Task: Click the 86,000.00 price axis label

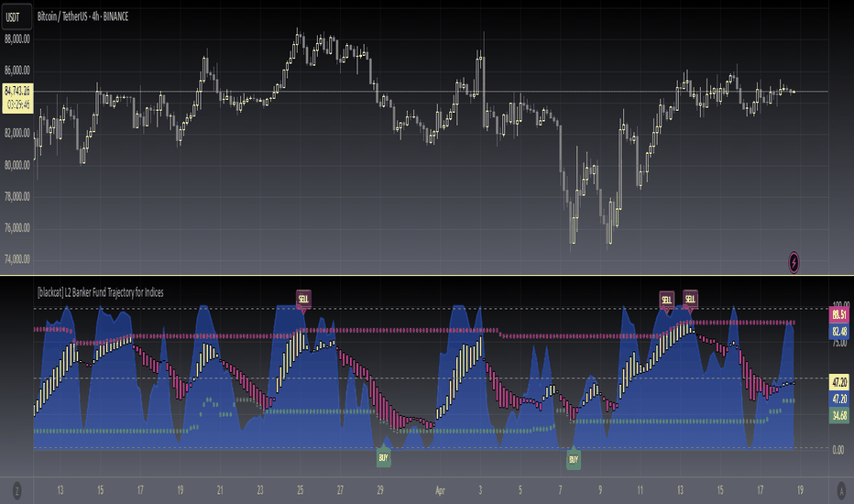Action: (x=16, y=71)
